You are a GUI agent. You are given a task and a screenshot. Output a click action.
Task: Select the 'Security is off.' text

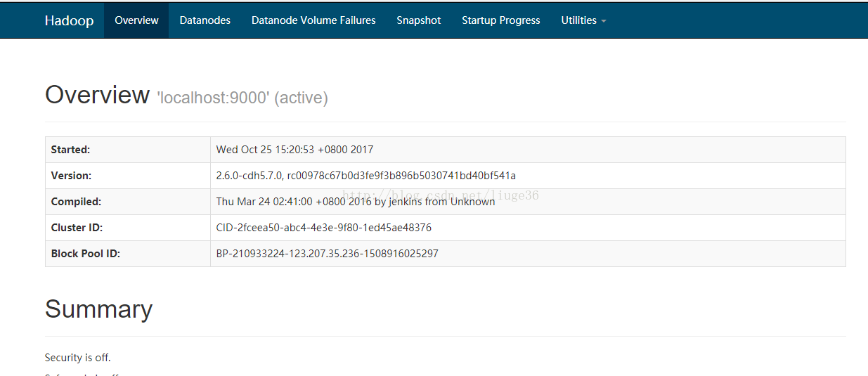(77, 358)
